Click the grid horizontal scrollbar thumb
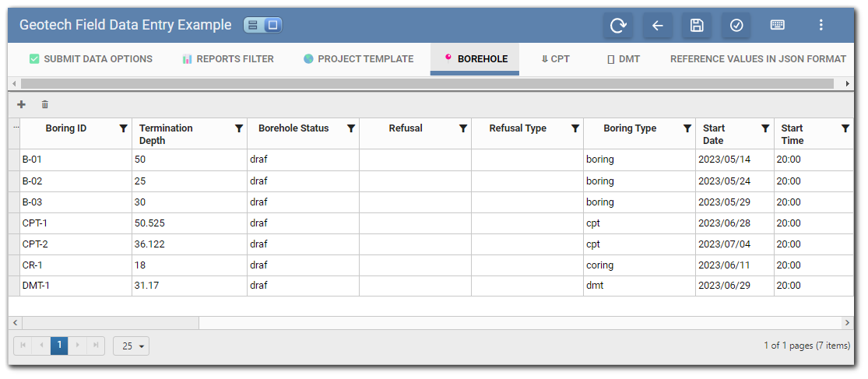868x379 pixels. [x=111, y=322]
